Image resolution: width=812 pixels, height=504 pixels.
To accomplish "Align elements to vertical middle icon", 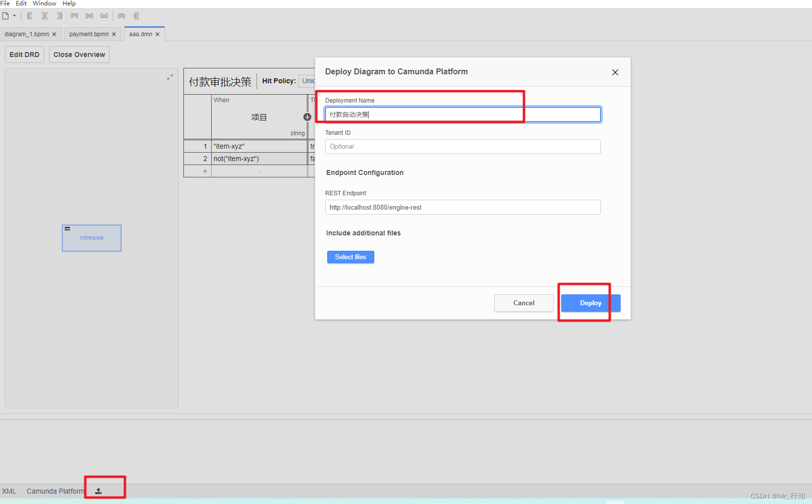I will pyautogui.click(x=89, y=16).
